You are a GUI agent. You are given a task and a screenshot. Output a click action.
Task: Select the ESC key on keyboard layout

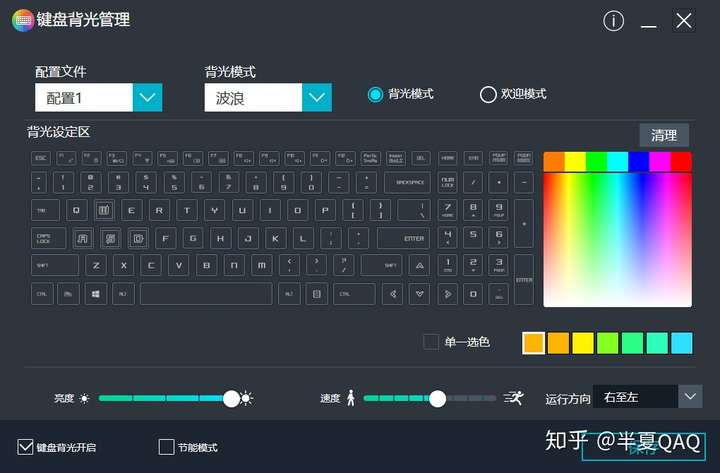point(41,158)
